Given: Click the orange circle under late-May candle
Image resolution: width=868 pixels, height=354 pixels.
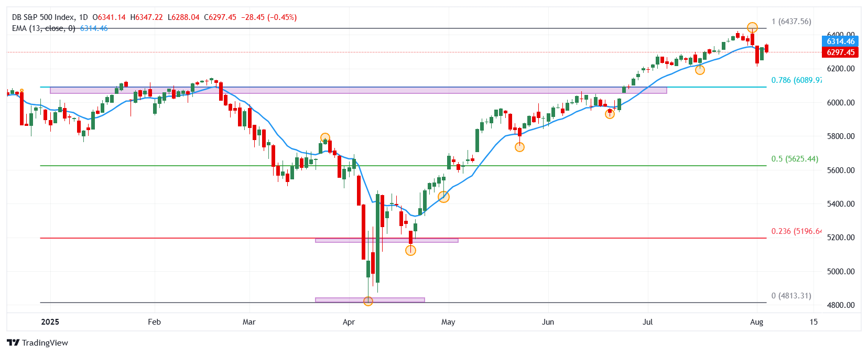Looking at the screenshot, I should 519,147.
